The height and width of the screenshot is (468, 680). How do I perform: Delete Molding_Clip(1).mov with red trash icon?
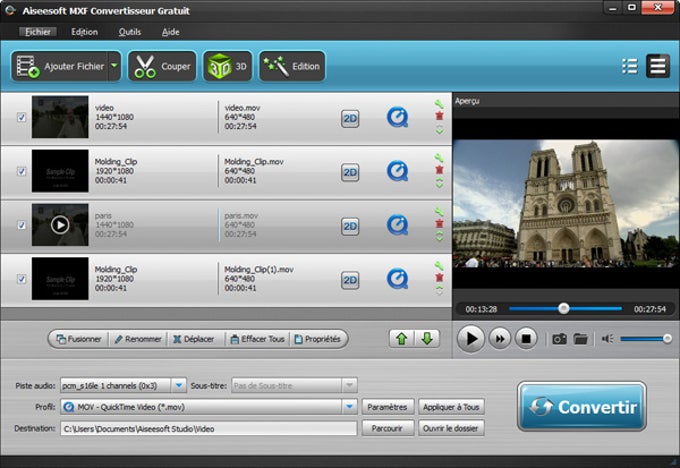439,277
